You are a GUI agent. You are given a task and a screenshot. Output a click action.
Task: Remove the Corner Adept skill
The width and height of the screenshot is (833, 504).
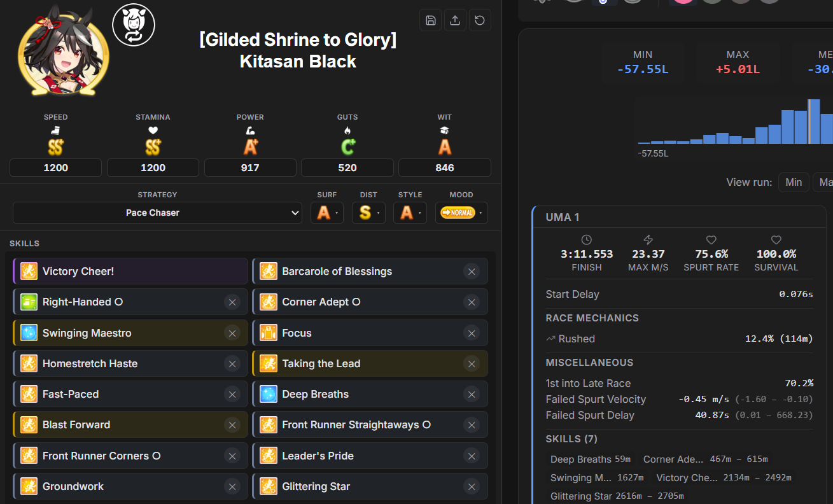(472, 302)
